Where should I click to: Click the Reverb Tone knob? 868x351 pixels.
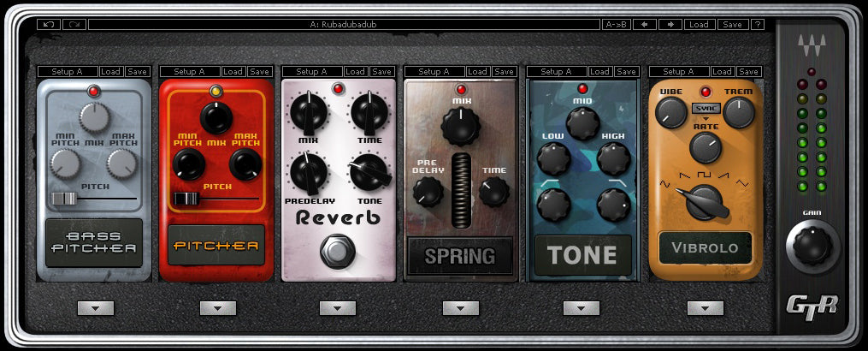[369, 173]
